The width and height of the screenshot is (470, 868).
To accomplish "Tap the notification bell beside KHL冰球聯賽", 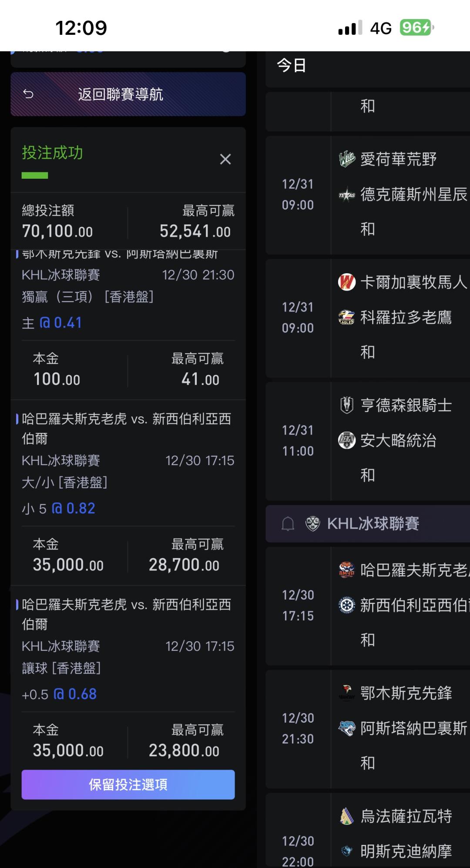I will click(x=288, y=524).
